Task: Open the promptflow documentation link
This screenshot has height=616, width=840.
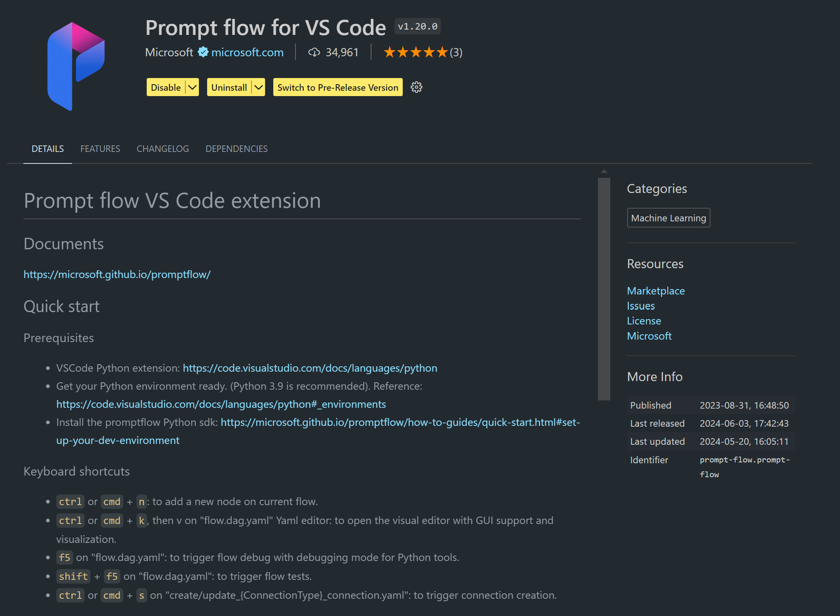Action: point(117,274)
